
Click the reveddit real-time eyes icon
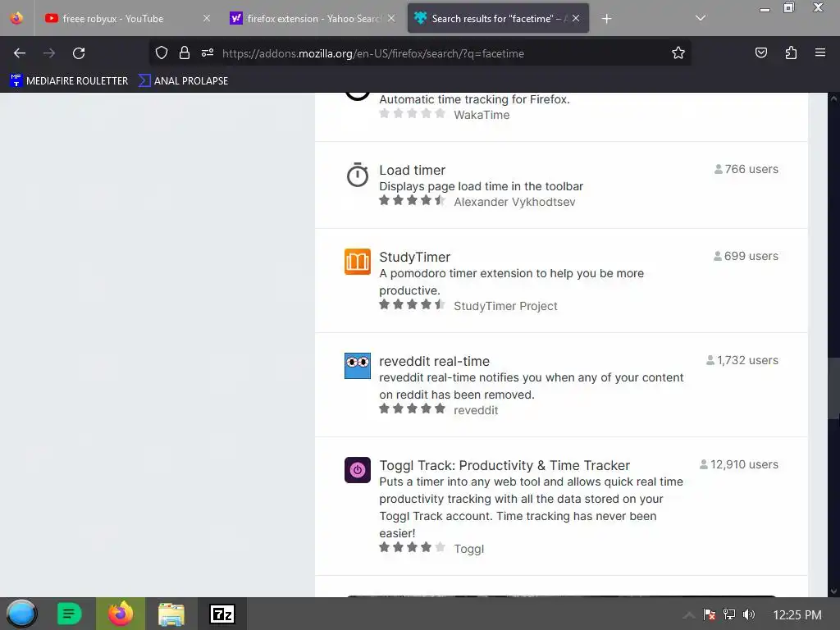click(358, 366)
